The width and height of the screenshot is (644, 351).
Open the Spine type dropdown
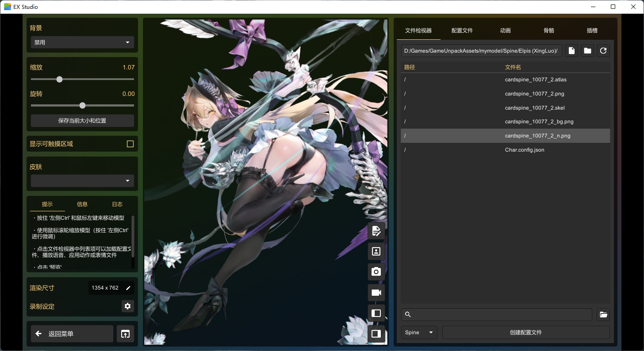pos(419,332)
